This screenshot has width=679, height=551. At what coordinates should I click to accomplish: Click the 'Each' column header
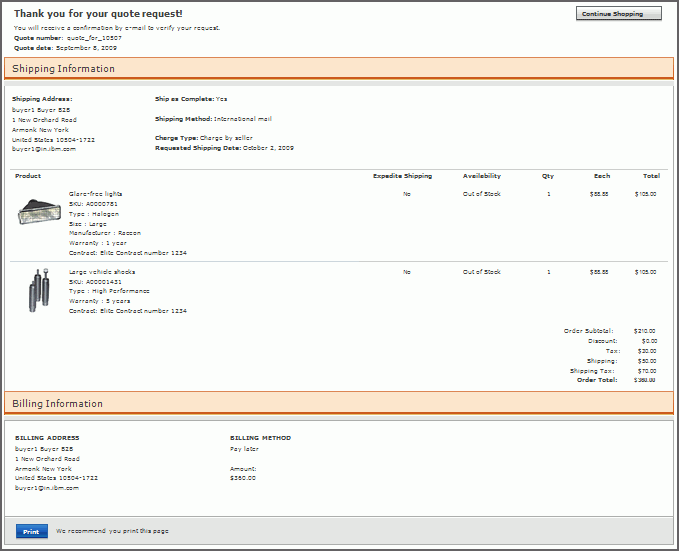point(602,175)
